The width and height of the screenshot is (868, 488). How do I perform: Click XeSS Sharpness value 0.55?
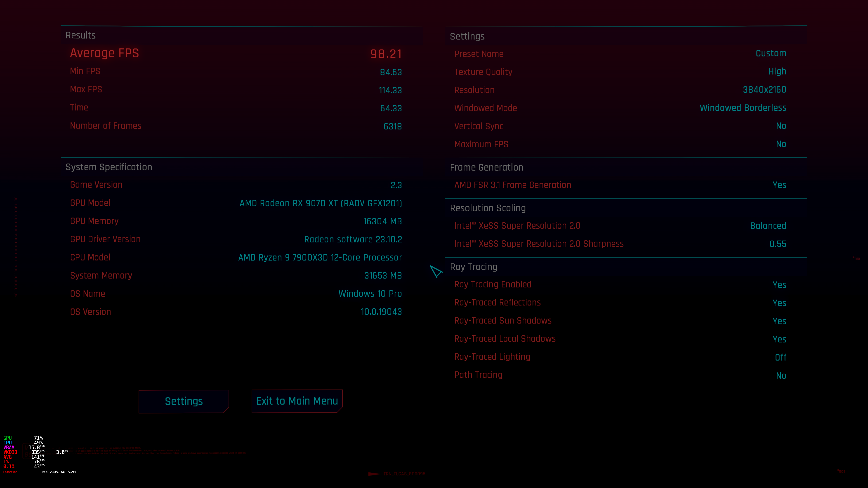tap(778, 244)
